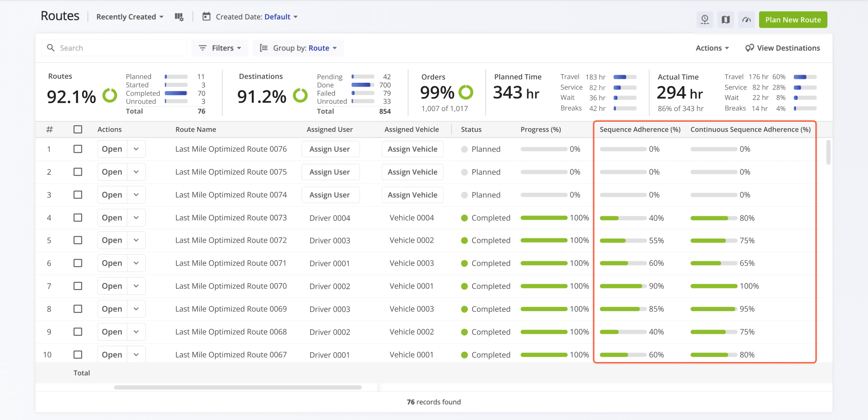
Task: Open the column settings icon
Action: (x=179, y=17)
